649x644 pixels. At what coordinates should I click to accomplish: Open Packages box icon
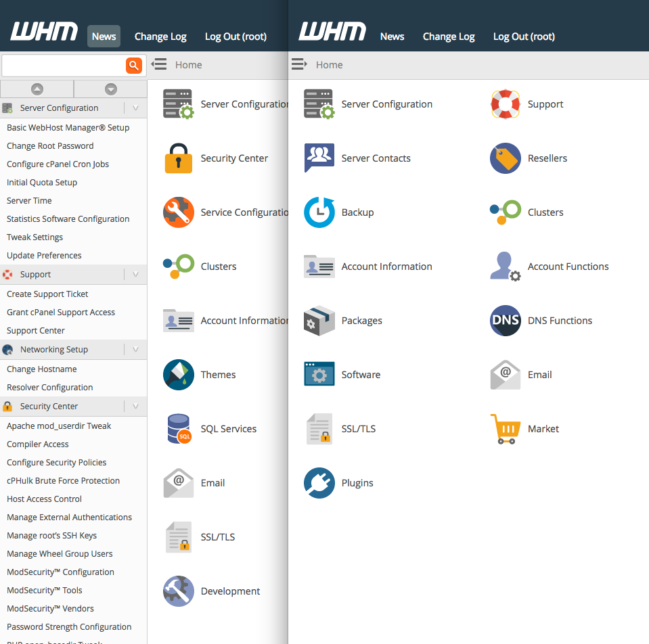click(319, 321)
